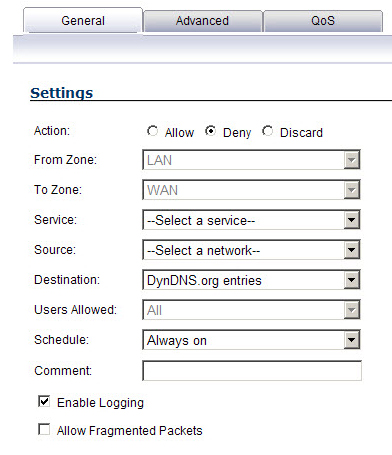
Task: Expand the Destination dropdown arrow
Action: pyautogui.click(x=352, y=280)
